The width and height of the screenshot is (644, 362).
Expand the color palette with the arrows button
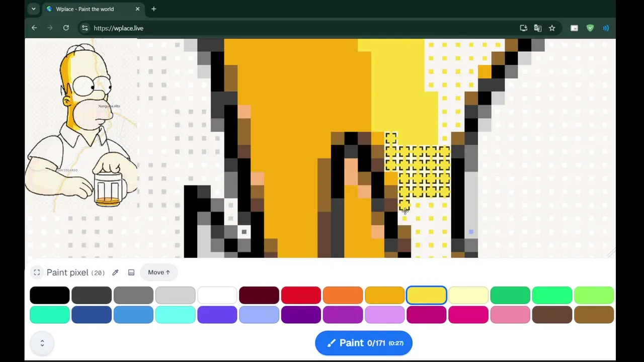pos(42,343)
